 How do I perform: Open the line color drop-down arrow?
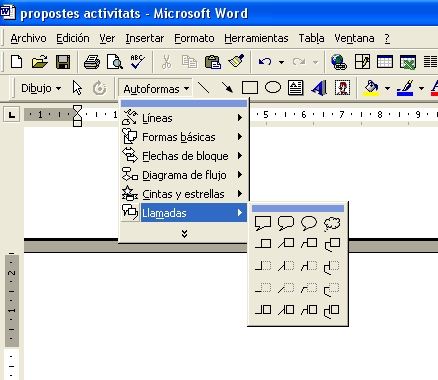421,89
